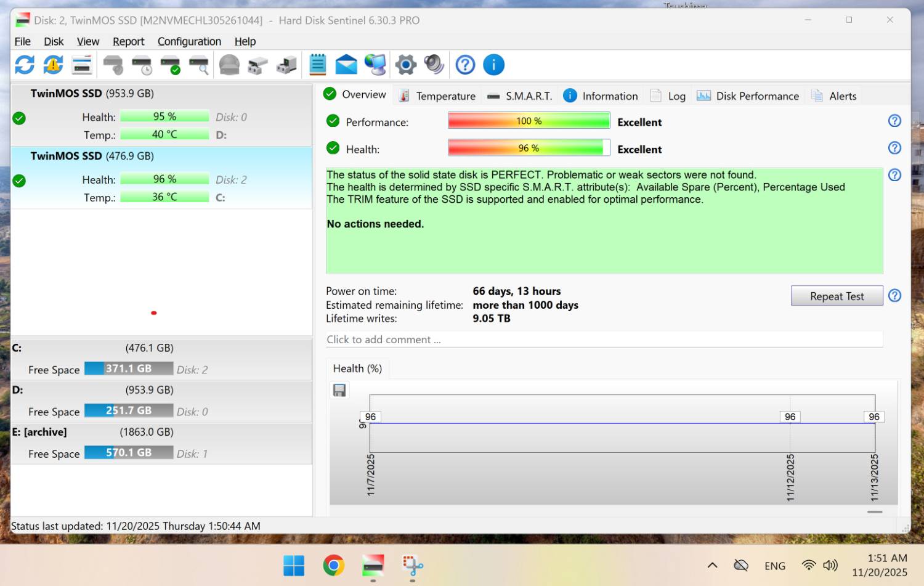Show hidden icons in the system tray

[x=712, y=565]
